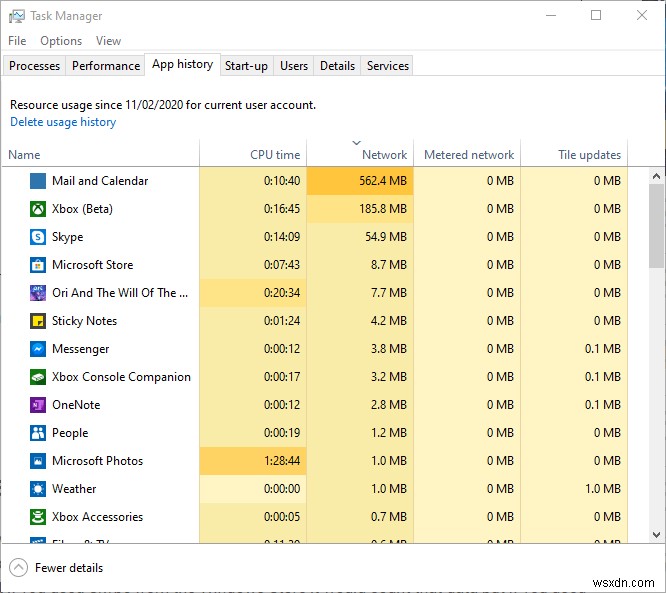The width and height of the screenshot is (666, 593).
Task: Open the File menu
Action: click(x=17, y=41)
